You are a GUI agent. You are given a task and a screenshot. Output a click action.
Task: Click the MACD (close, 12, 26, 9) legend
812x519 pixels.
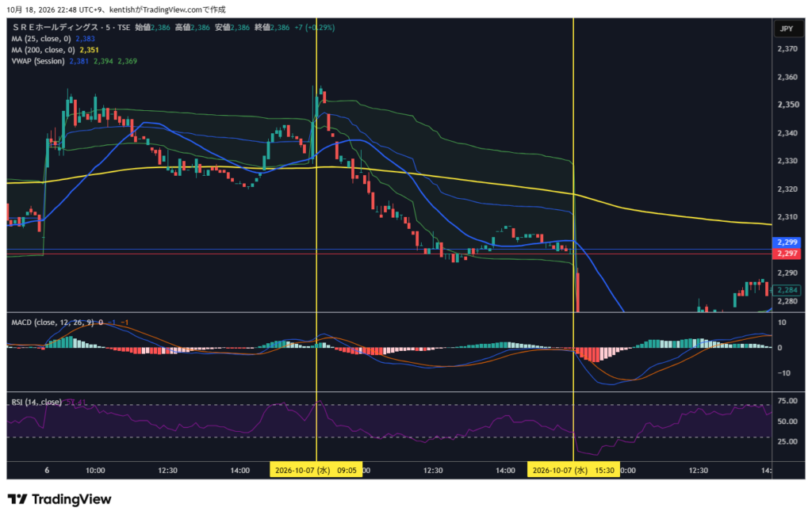(53, 322)
